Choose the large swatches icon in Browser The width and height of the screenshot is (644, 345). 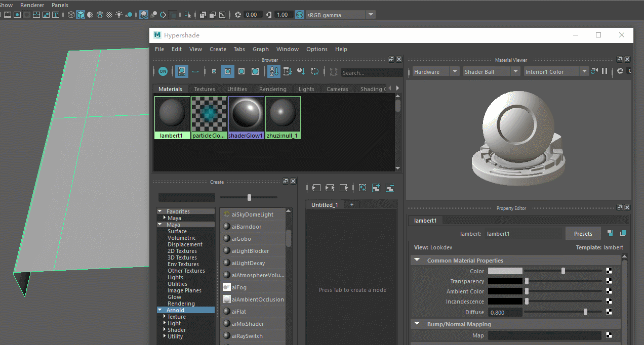click(241, 71)
